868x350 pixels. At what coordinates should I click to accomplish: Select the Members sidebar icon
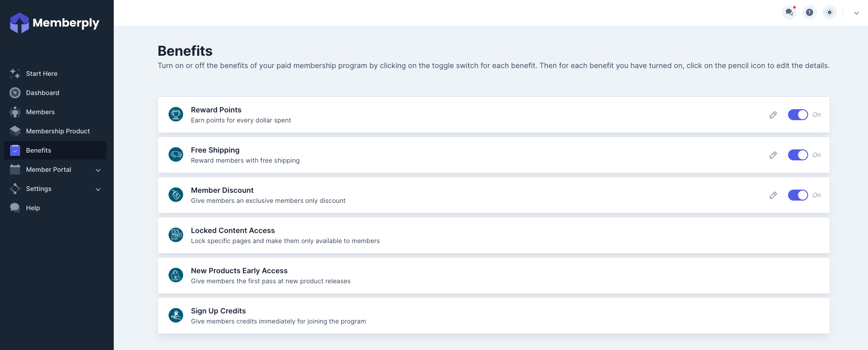[x=14, y=112]
